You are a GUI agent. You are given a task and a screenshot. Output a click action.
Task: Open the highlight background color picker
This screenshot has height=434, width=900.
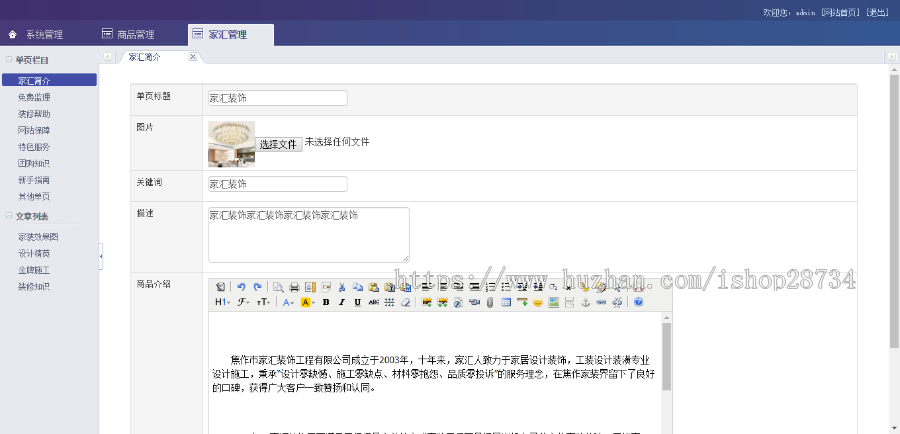pyautogui.click(x=308, y=303)
